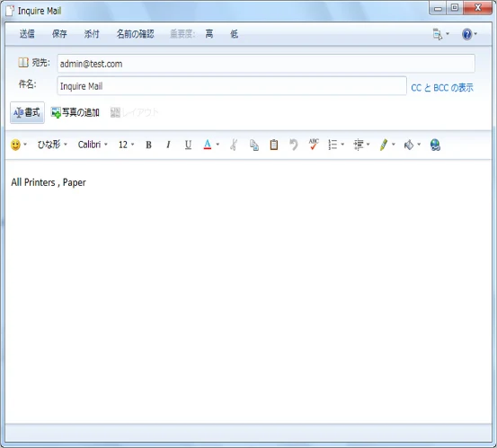Image resolution: width=497 pixels, height=448 pixels.
Task: Click the Inquire Mail document icon in title bar
Action: [x=10, y=11]
